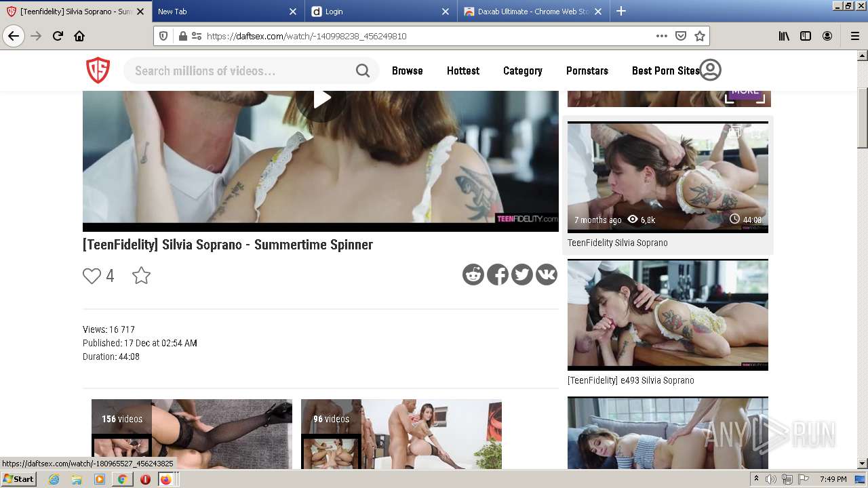Viewport: 868px width, 488px height.
Task: Open the page actions three-dots menu
Action: pos(662,36)
